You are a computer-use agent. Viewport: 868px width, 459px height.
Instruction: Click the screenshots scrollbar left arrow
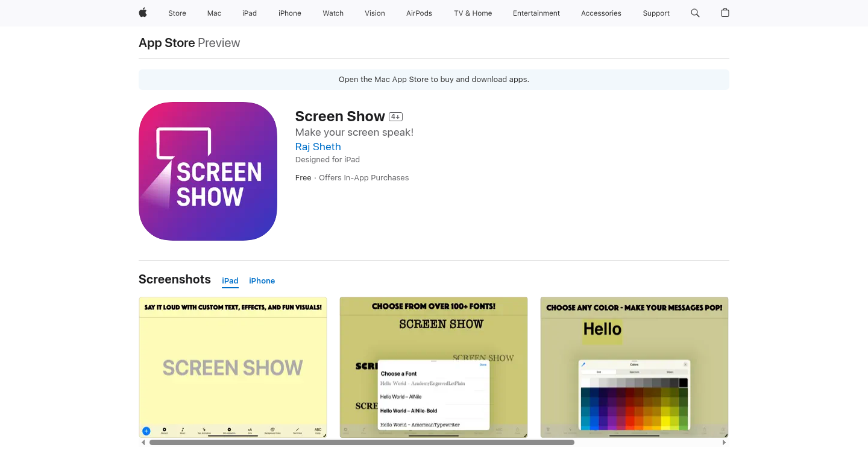(x=143, y=442)
